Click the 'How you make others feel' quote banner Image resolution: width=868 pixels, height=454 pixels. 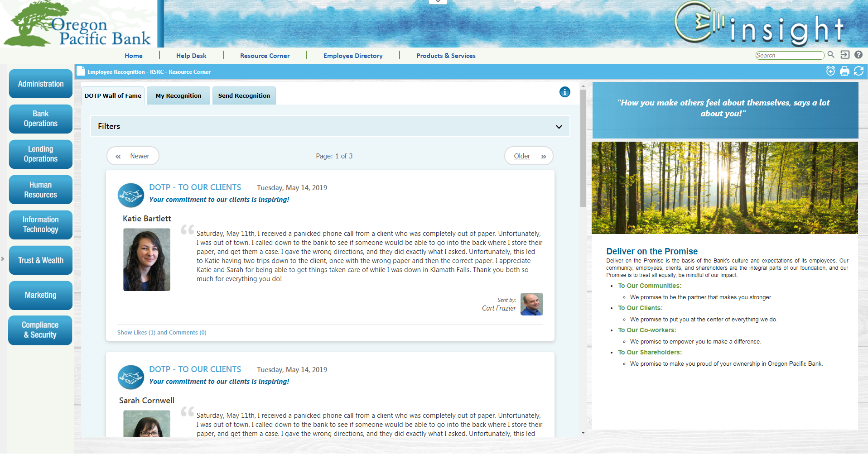[725, 110]
